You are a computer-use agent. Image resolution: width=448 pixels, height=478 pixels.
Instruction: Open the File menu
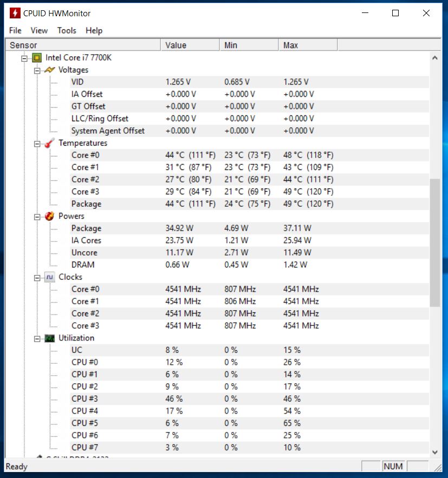(15, 30)
